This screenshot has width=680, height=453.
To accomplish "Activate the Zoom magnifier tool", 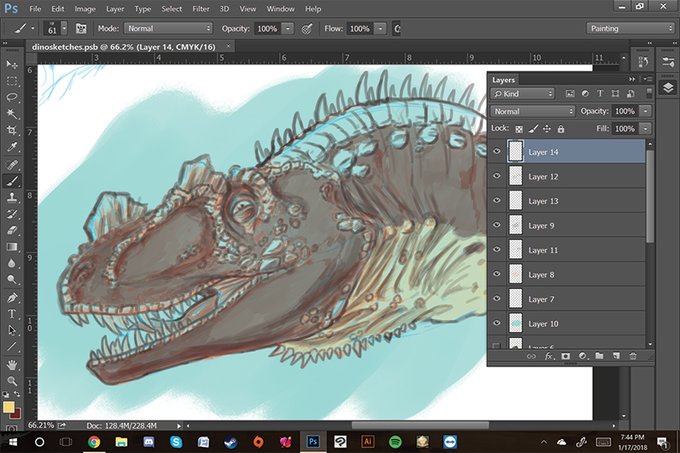I will click(x=13, y=381).
